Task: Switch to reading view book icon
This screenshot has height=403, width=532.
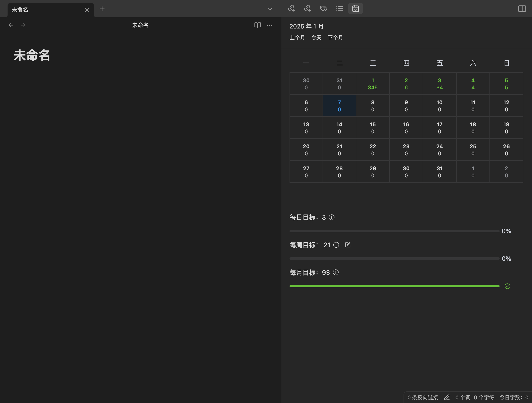Action: (x=257, y=25)
